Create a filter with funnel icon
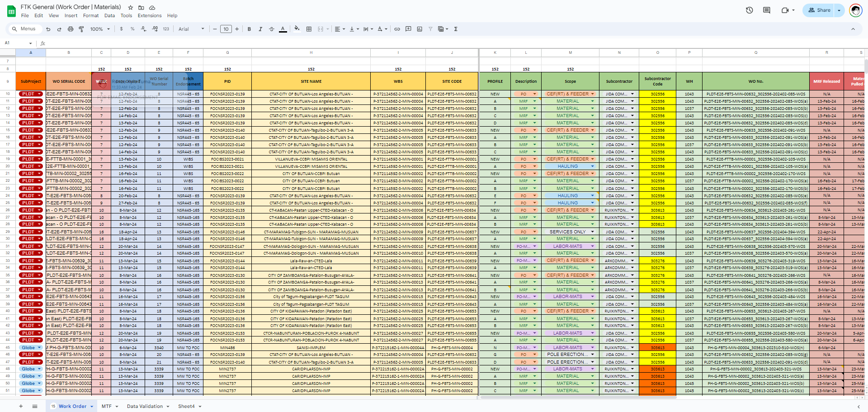 click(x=430, y=29)
